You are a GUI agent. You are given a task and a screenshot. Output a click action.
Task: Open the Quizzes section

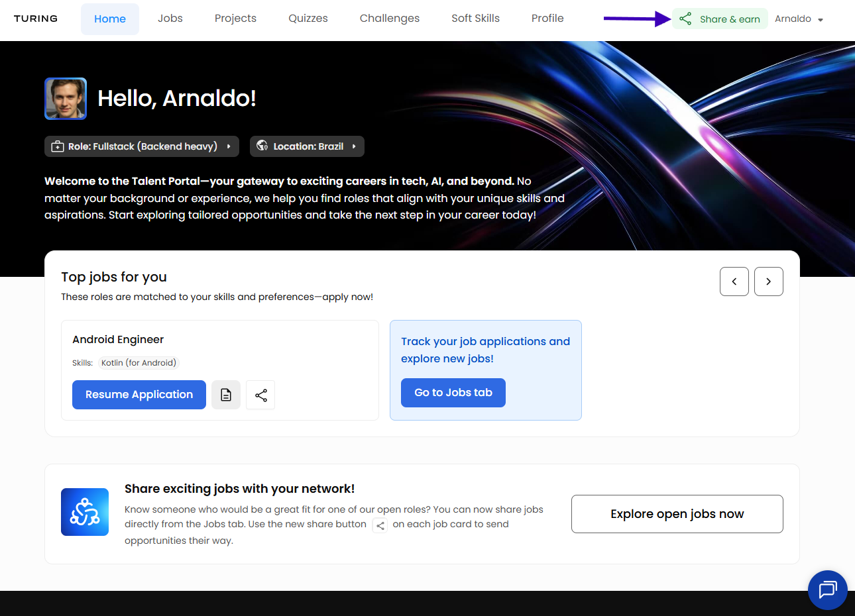[x=308, y=18]
